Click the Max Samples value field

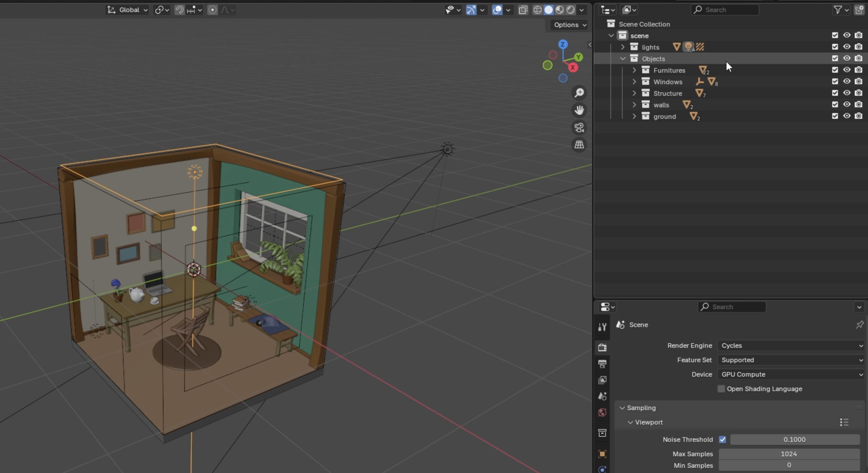pos(789,454)
